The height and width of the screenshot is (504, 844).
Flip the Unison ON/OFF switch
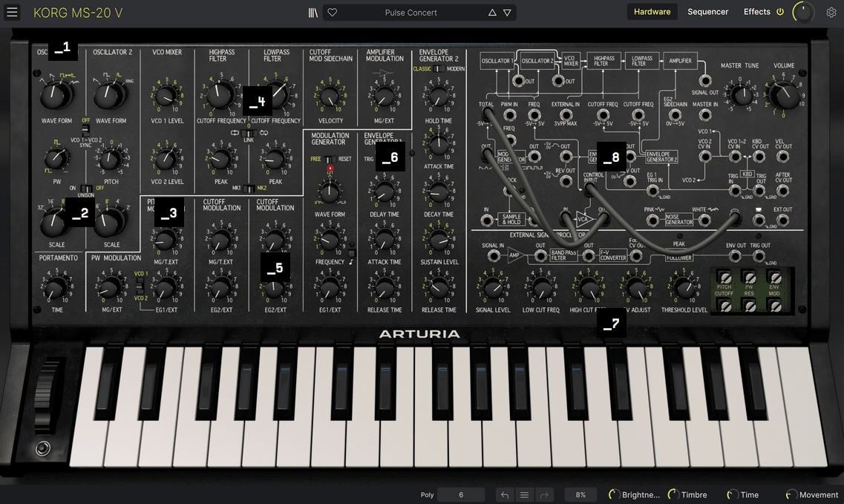[x=86, y=188]
